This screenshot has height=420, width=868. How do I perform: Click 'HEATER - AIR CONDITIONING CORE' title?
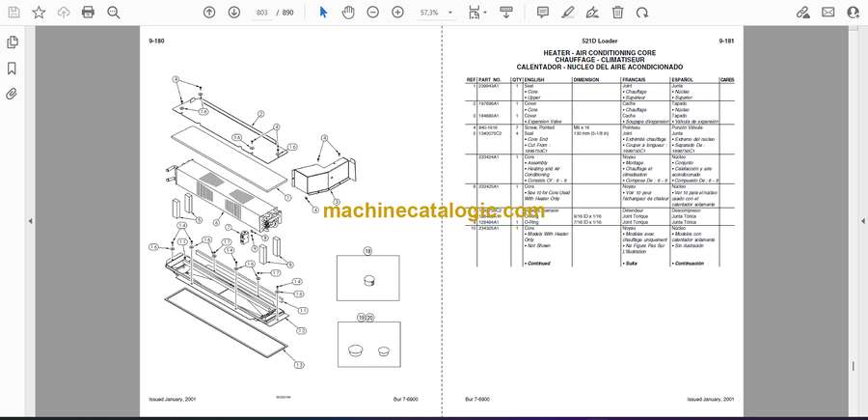click(600, 53)
